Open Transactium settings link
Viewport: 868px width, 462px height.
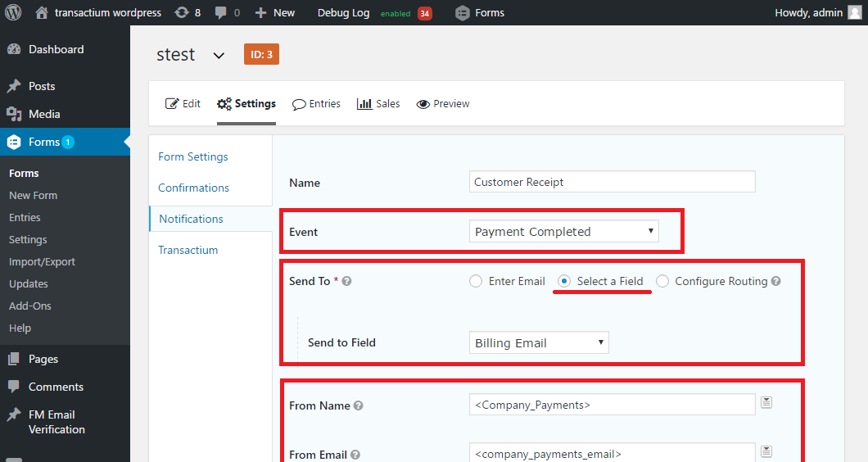click(x=188, y=250)
